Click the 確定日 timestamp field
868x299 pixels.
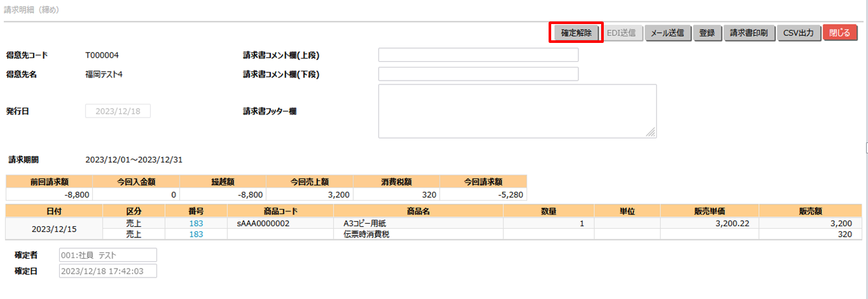108,271
